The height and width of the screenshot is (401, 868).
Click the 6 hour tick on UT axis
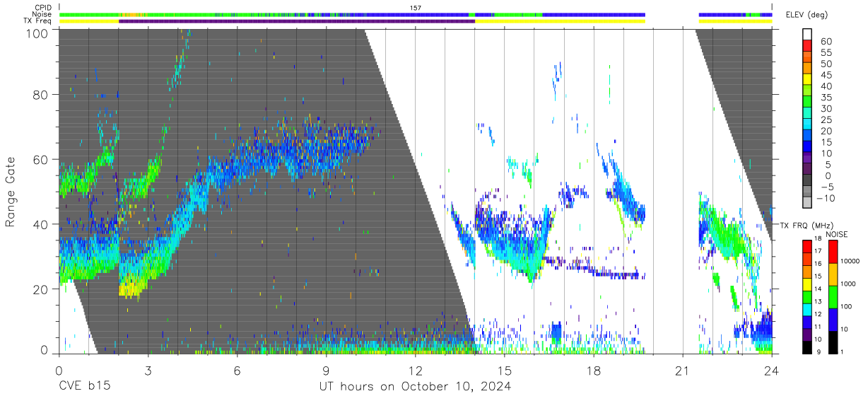(x=237, y=370)
